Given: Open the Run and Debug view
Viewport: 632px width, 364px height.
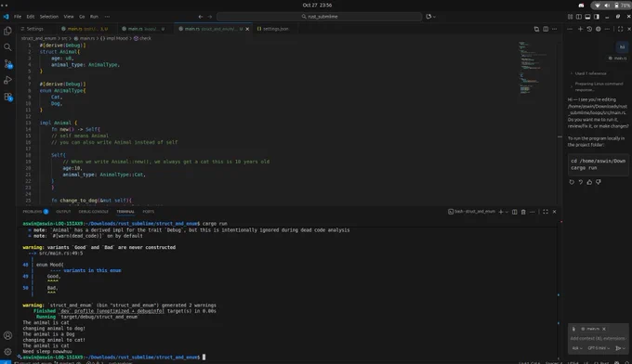Looking at the screenshot, I should 7,80.
